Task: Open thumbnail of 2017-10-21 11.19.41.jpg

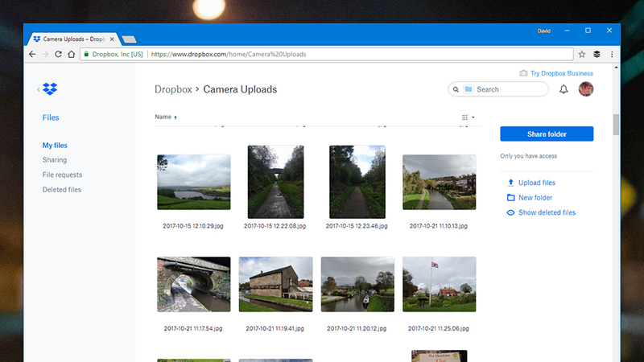Action: (275, 284)
